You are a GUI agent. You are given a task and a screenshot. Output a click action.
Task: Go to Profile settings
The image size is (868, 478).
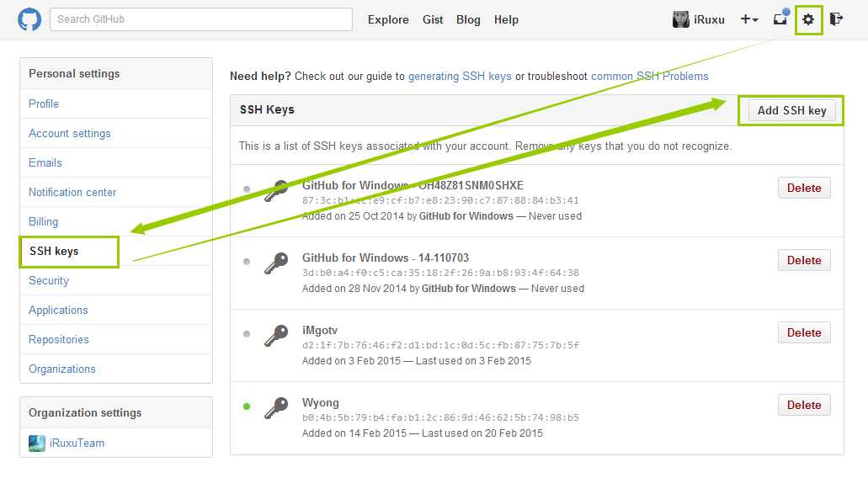pos(44,104)
